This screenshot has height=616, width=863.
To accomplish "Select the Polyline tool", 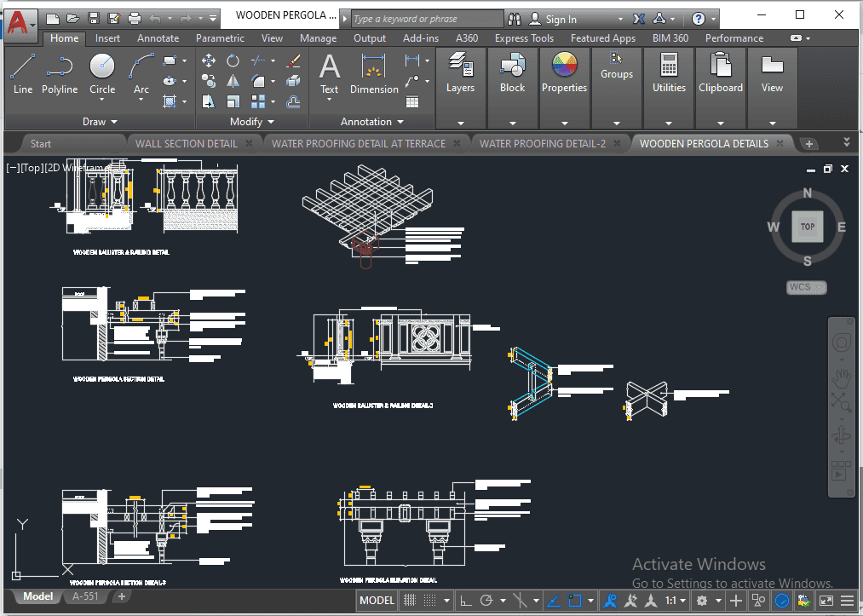I will [x=60, y=73].
